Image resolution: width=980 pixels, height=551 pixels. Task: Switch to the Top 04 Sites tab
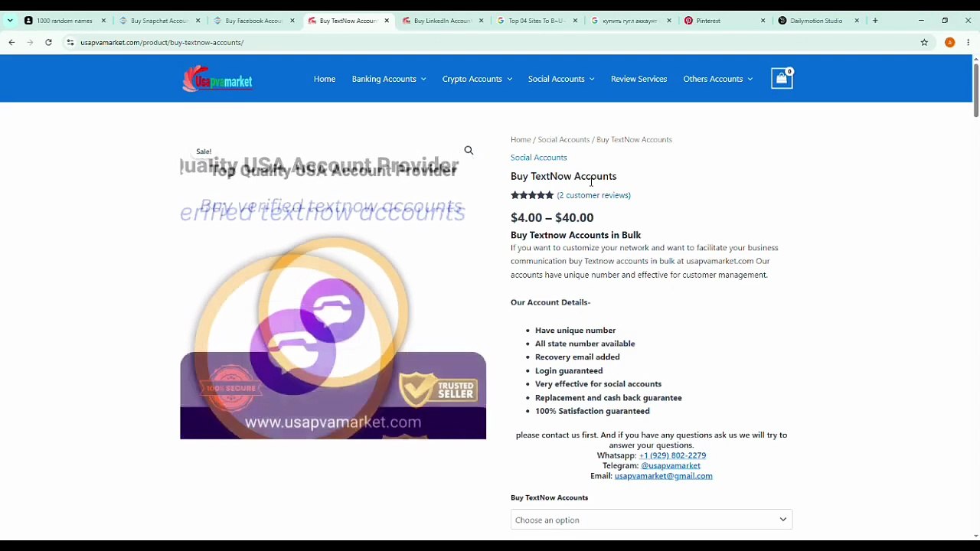(537, 21)
